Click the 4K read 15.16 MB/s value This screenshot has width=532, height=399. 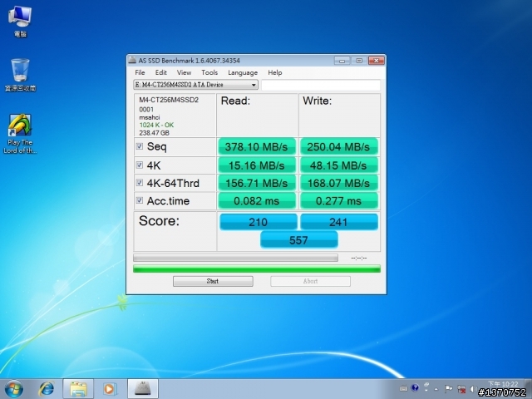[x=257, y=165]
